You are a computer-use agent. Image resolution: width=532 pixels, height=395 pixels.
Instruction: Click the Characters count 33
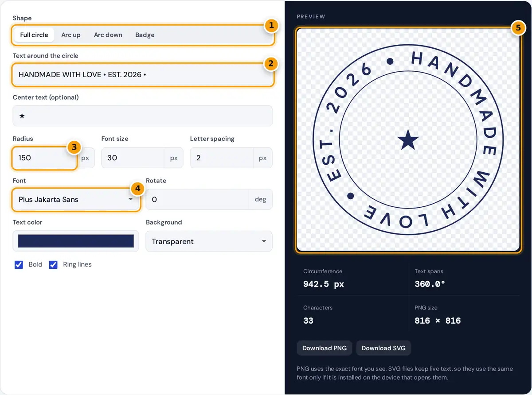(308, 321)
